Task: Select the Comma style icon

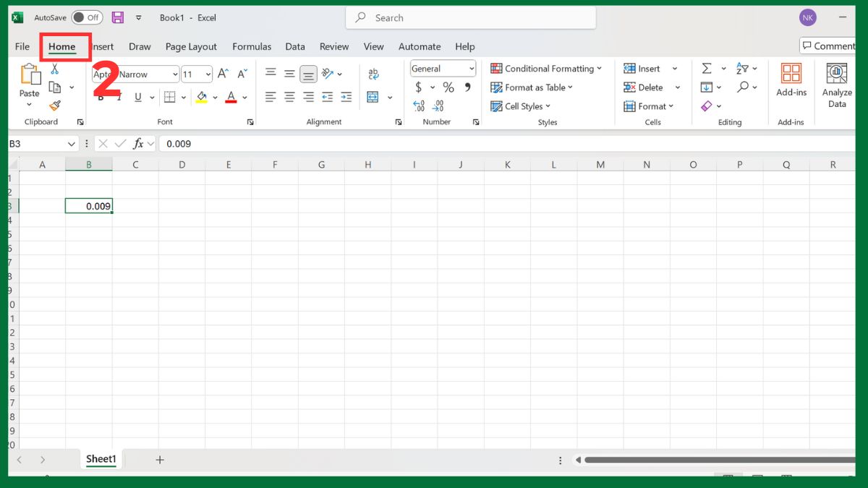Action: [x=468, y=87]
